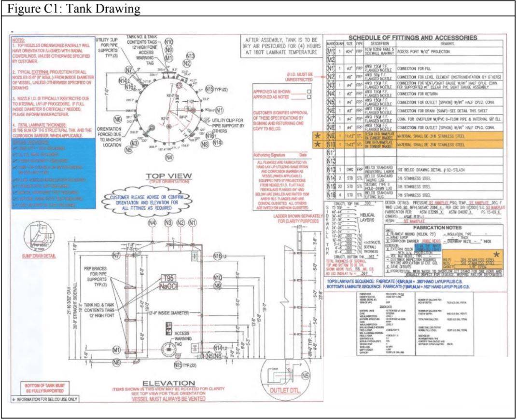Click the "N15 TYP.(22)" label in the top view
The height and width of the screenshot is (420, 517).
[x=216, y=89]
